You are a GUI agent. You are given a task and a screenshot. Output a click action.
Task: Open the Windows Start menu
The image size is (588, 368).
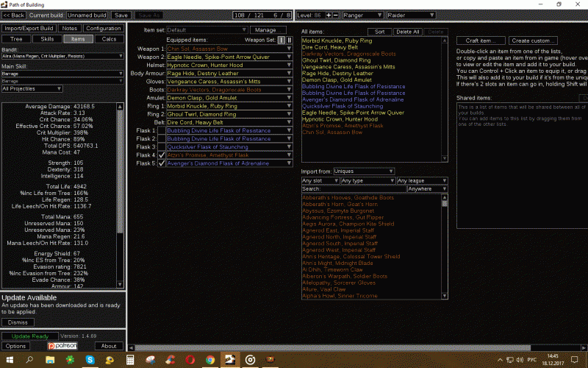point(10,360)
